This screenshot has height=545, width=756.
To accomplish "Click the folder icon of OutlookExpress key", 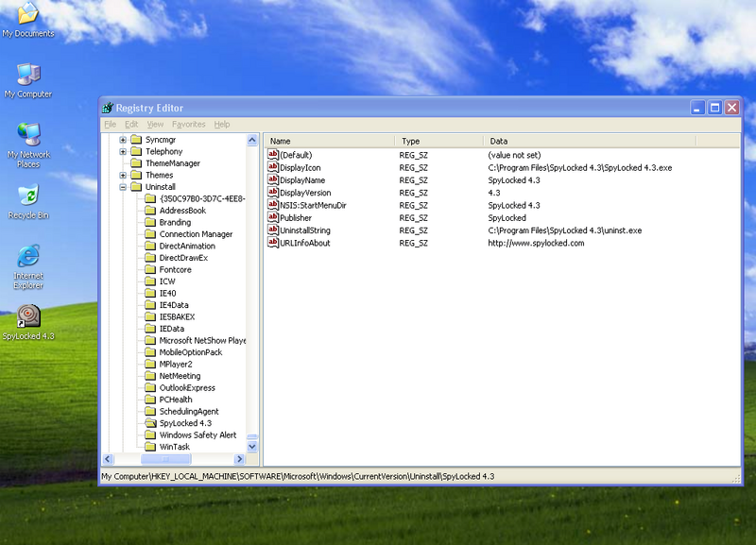I will coord(150,387).
